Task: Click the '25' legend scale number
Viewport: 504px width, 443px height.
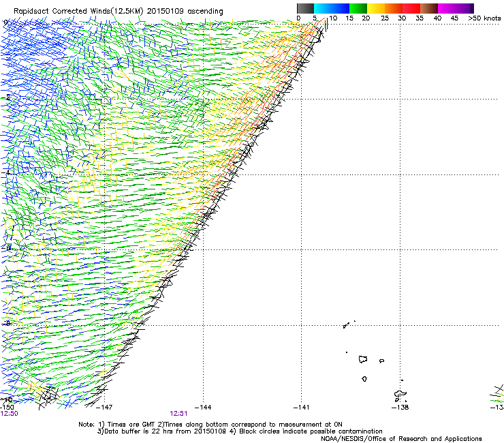Action: tap(385, 18)
